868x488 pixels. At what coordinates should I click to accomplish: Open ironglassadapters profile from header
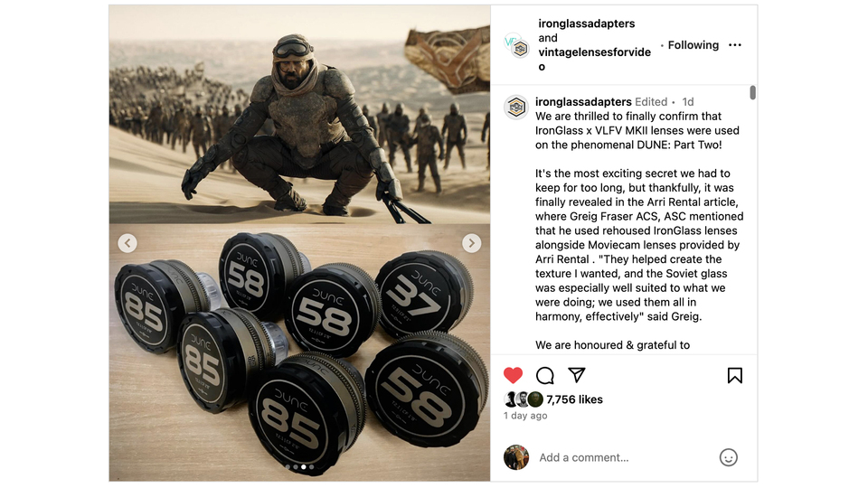(x=586, y=23)
